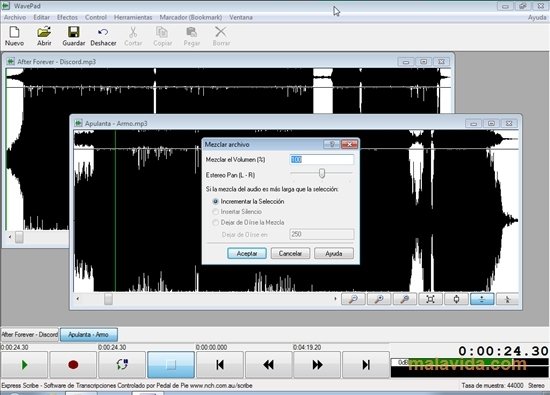This screenshot has width=550, height=395.
Task: Open the Control menu
Action: 96,17
